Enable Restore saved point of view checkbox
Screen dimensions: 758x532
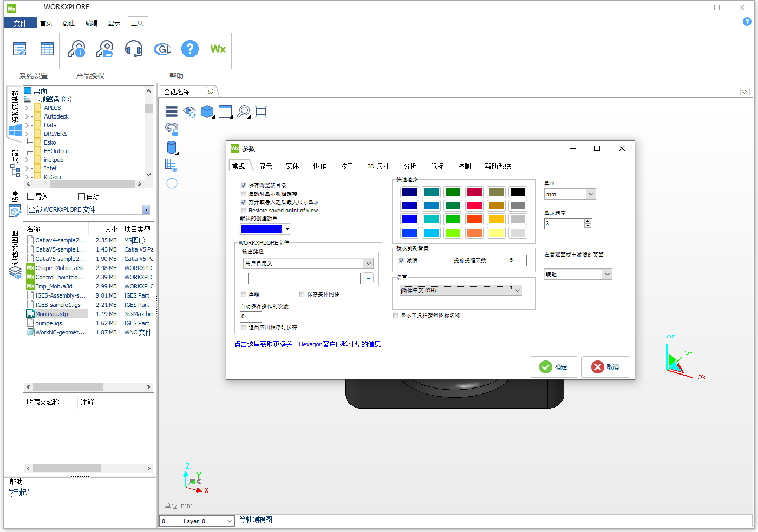(x=243, y=211)
